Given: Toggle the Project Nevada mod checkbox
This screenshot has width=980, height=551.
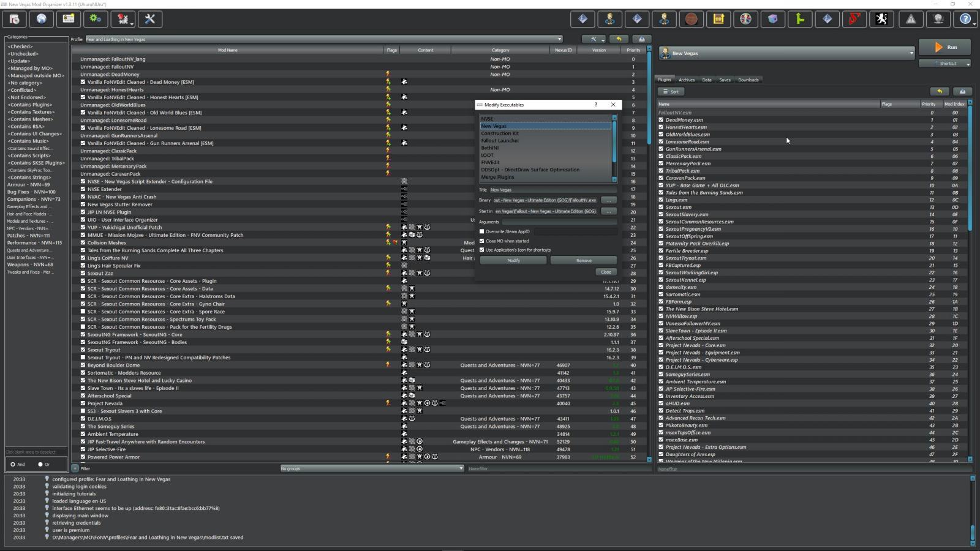Looking at the screenshot, I should click(83, 403).
